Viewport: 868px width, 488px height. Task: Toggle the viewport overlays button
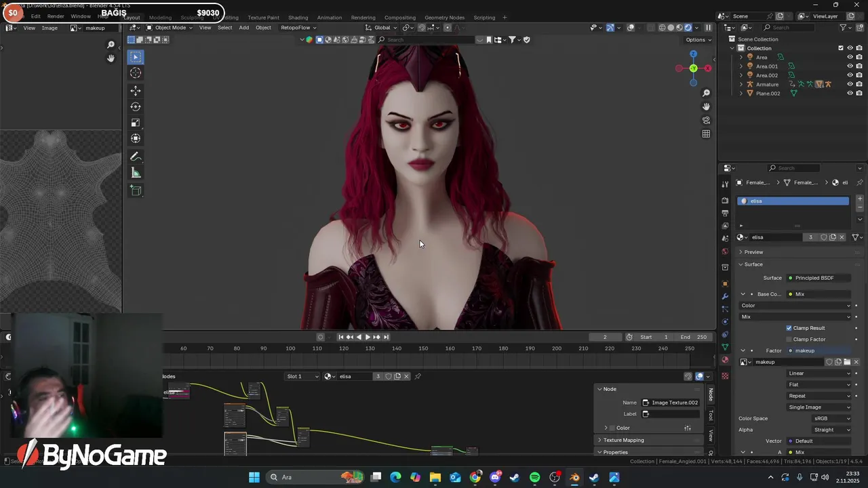[x=631, y=28]
